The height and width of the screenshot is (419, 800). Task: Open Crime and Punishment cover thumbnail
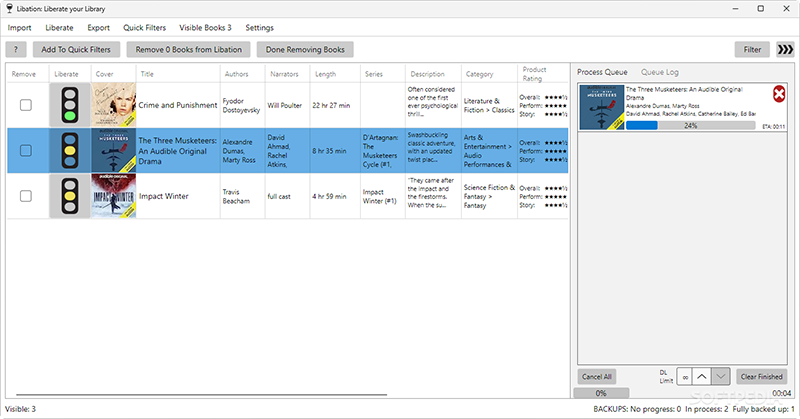tap(113, 105)
